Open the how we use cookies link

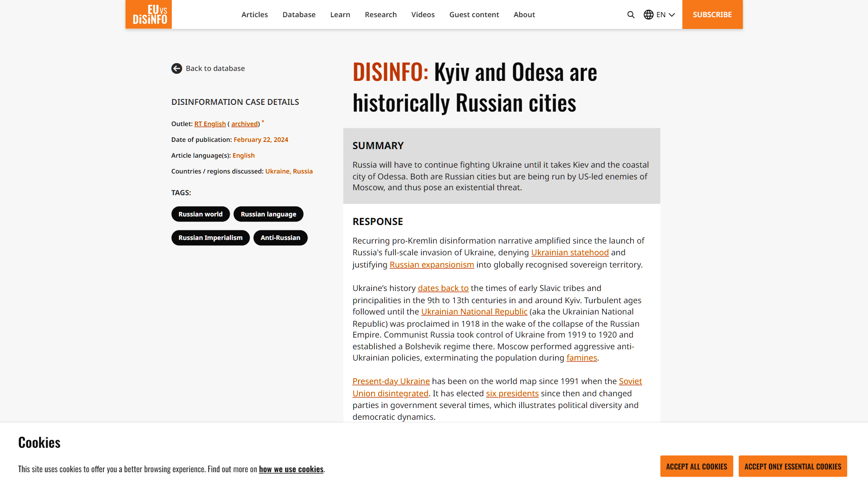pos(291,469)
